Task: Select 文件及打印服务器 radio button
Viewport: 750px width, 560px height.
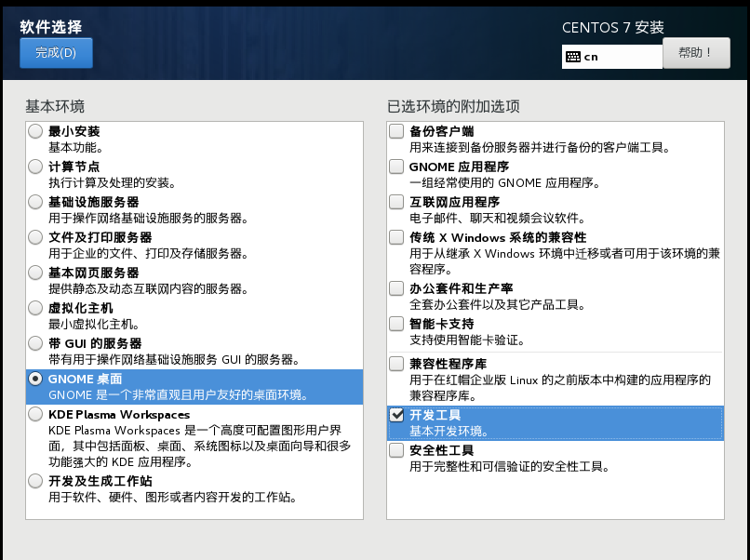Action: coord(35,237)
